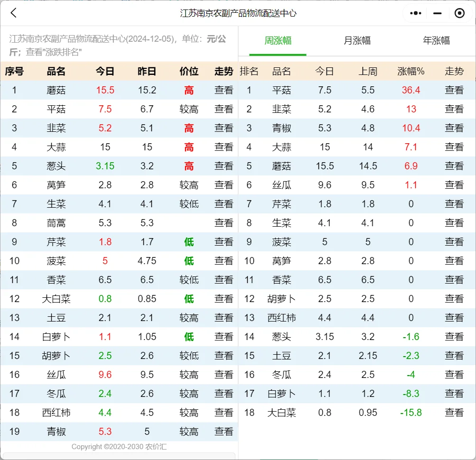Click the 涨幅% column header
Viewport: 476px width, 460px height.
[x=411, y=71]
